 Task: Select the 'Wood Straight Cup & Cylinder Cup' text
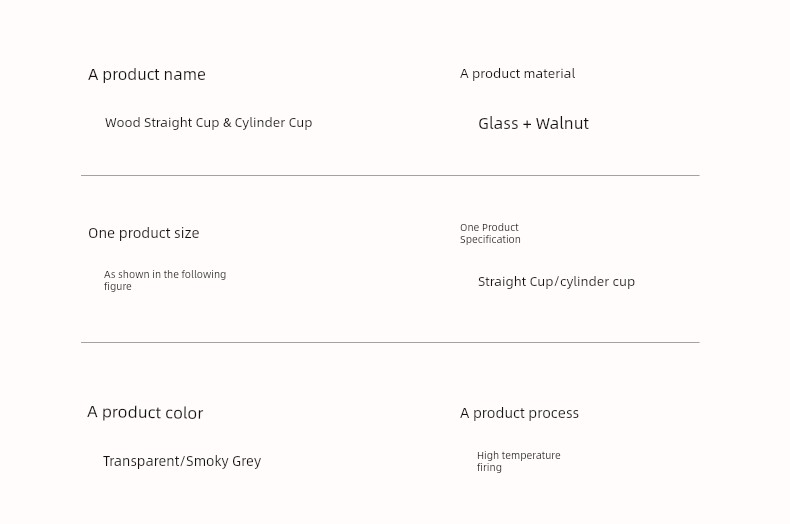point(209,123)
